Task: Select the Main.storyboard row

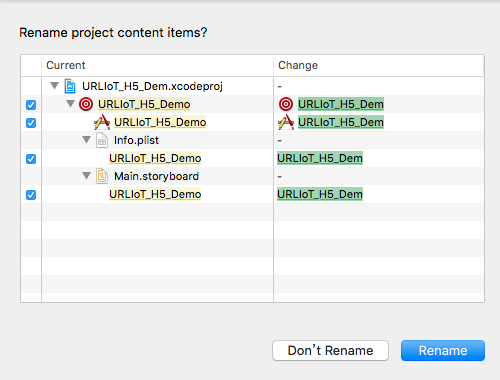Action: point(252,176)
